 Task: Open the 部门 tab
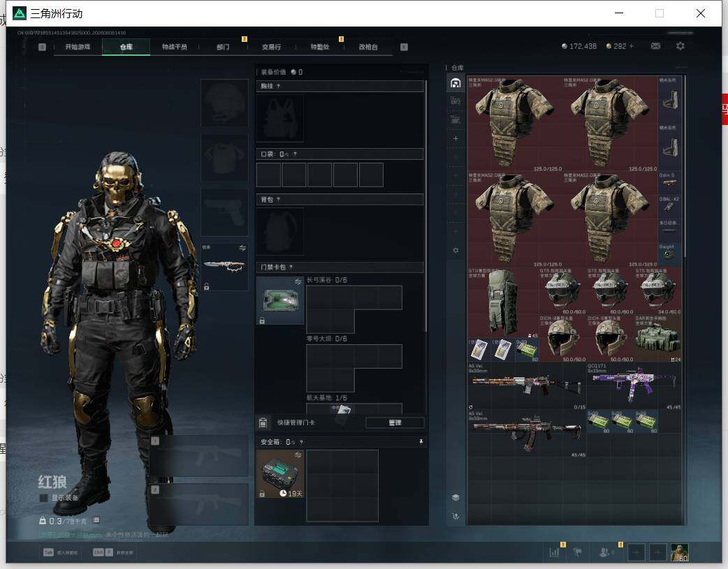(223, 47)
